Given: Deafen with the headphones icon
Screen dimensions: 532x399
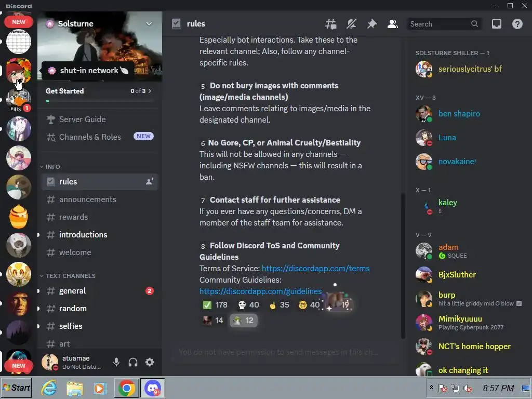Looking at the screenshot, I should pyautogui.click(x=133, y=362).
